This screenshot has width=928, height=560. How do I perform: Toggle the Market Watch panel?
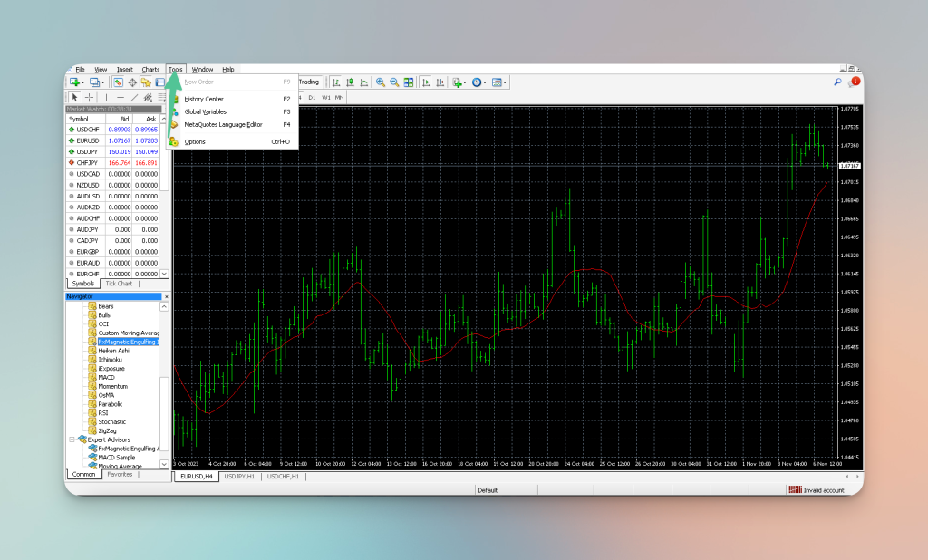[x=119, y=82]
